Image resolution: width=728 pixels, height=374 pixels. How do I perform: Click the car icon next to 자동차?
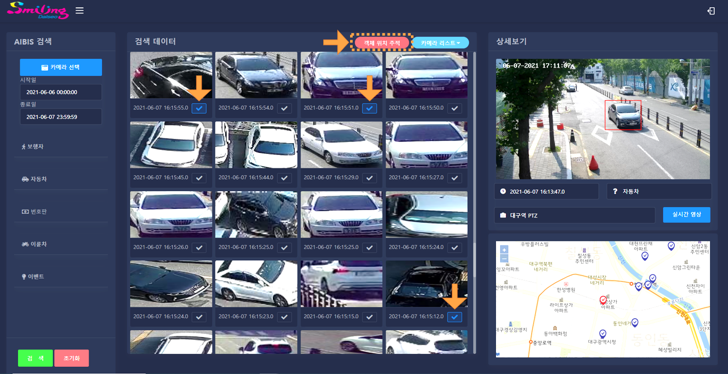tap(25, 179)
